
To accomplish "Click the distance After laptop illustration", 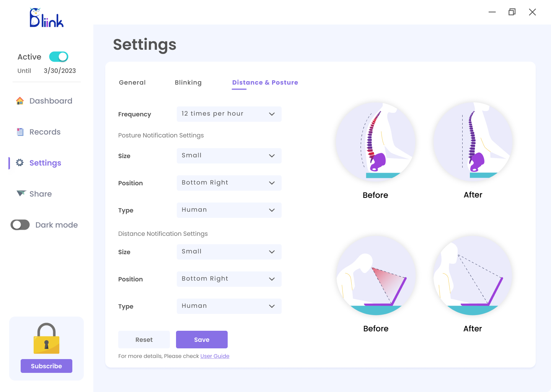I will tap(473, 275).
